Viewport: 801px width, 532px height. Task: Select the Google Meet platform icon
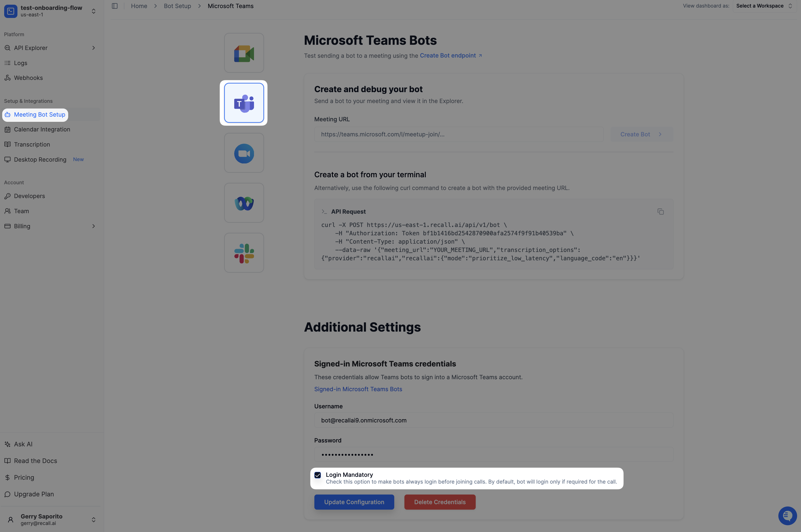click(x=244, y=53)
